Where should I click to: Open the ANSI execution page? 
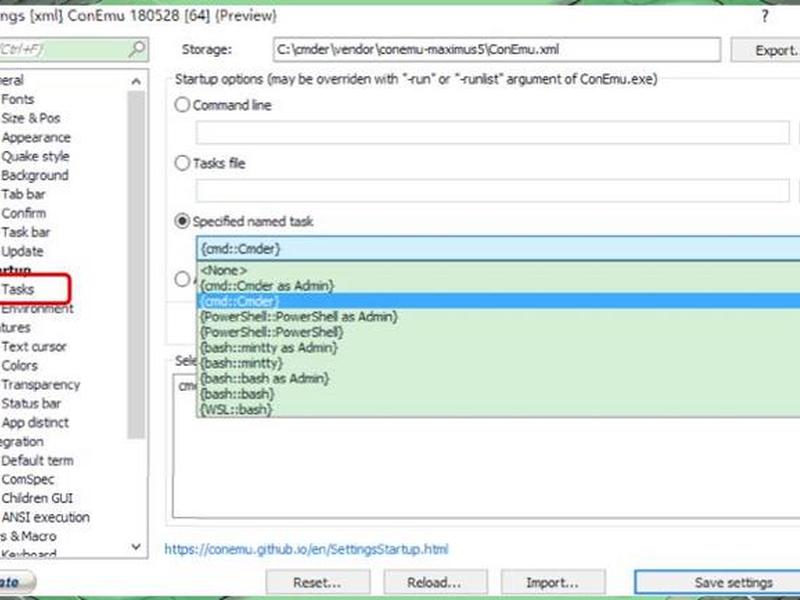[45, 517]
